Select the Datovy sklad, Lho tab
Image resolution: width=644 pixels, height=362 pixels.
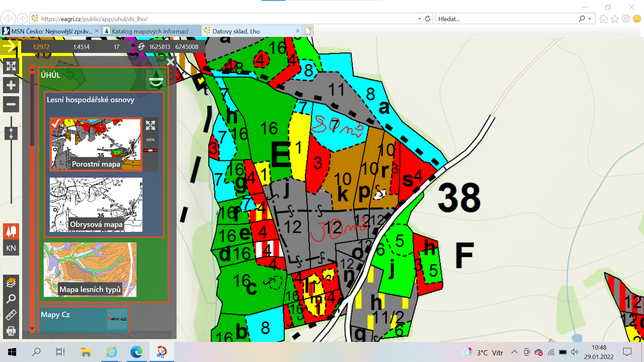pyautogui.click(x=252, y=31)
